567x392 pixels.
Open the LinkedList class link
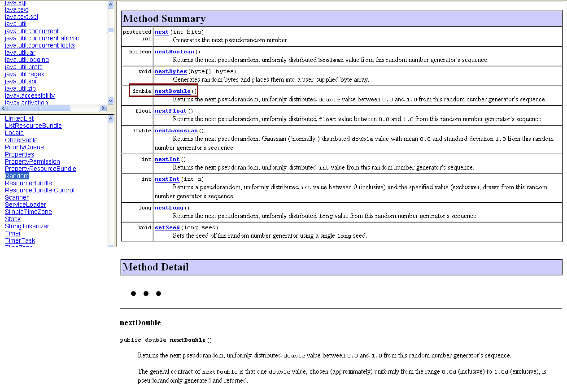[x=19, y=118]
